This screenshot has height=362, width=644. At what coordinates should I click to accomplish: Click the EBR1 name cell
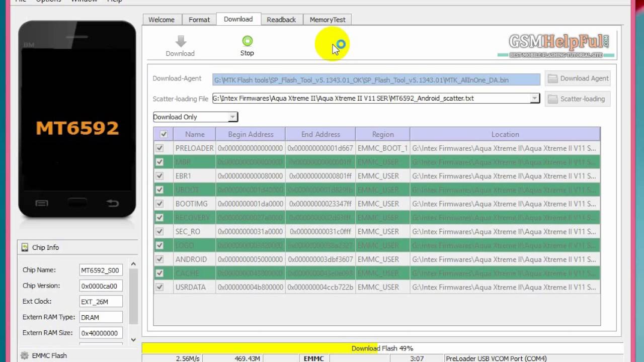(195, 176)
